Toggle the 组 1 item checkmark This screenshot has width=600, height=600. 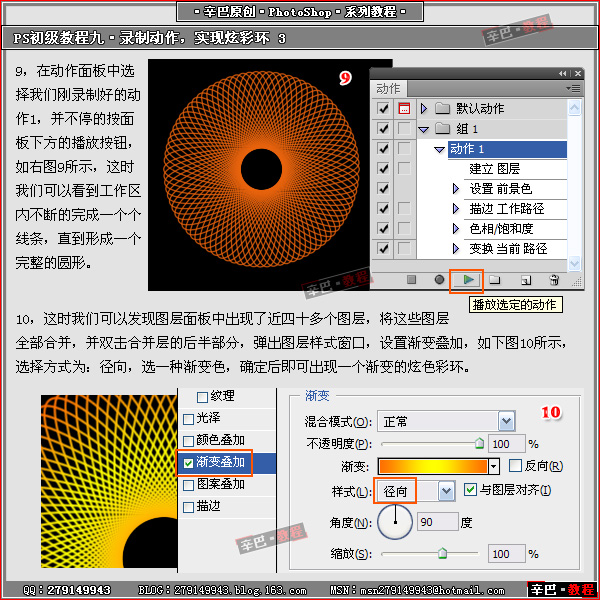pyautogui.click(x=383, y=129)
